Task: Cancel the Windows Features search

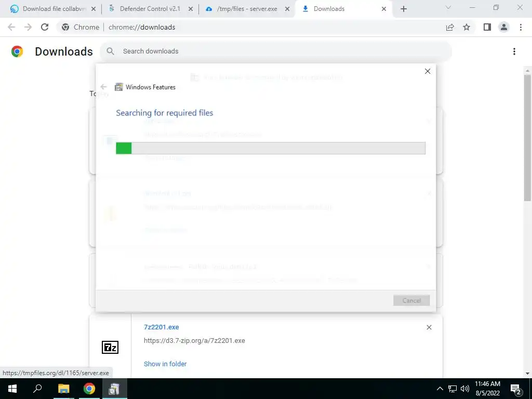Action: (411, 300)
